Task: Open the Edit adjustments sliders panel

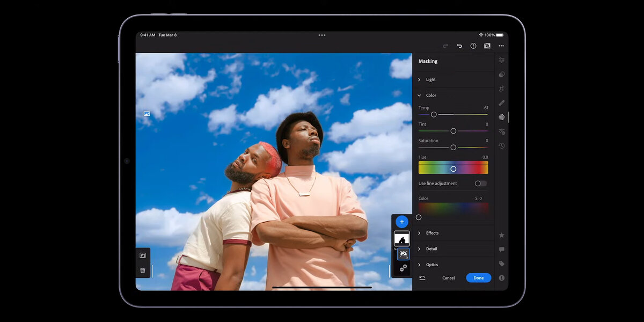Action: [502, 60]
